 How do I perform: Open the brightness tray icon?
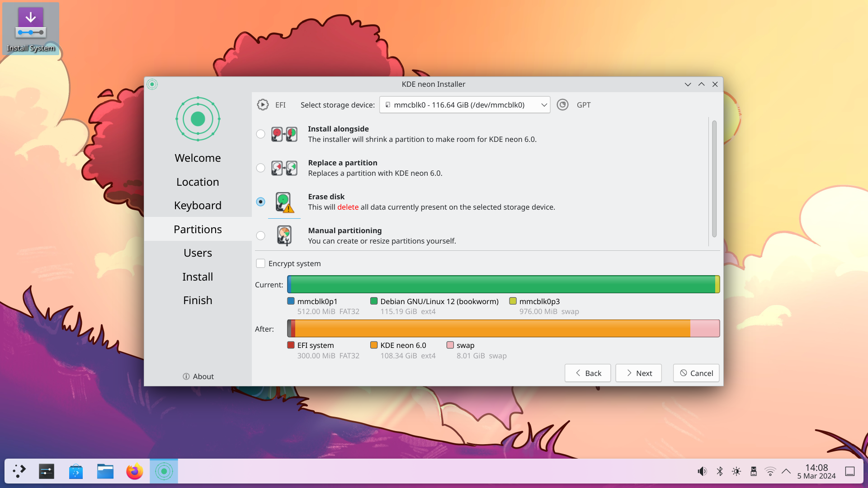(x=736, y=471)
